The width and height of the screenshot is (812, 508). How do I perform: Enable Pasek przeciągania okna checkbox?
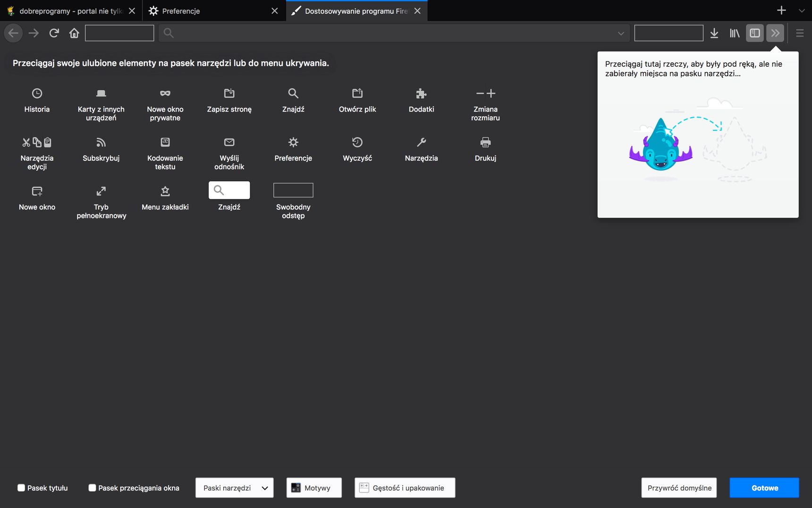coord(92,488)
